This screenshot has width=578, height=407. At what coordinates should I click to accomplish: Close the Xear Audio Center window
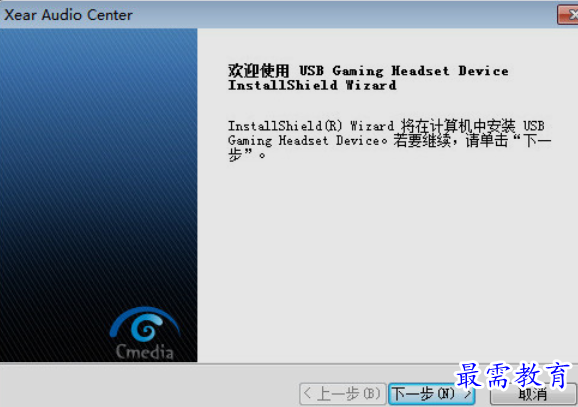[x=568, y=15]
